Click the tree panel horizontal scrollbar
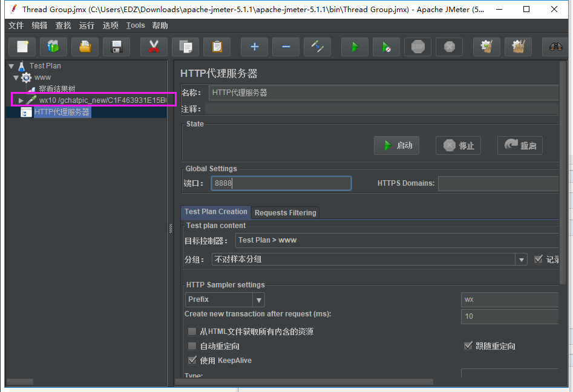 (x=20, y=382)
